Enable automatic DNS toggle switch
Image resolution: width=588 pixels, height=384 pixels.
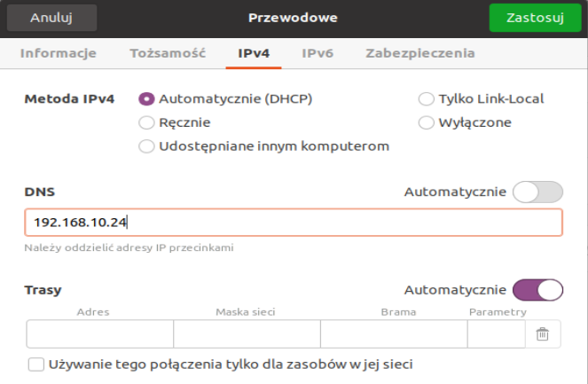point(537,192)
